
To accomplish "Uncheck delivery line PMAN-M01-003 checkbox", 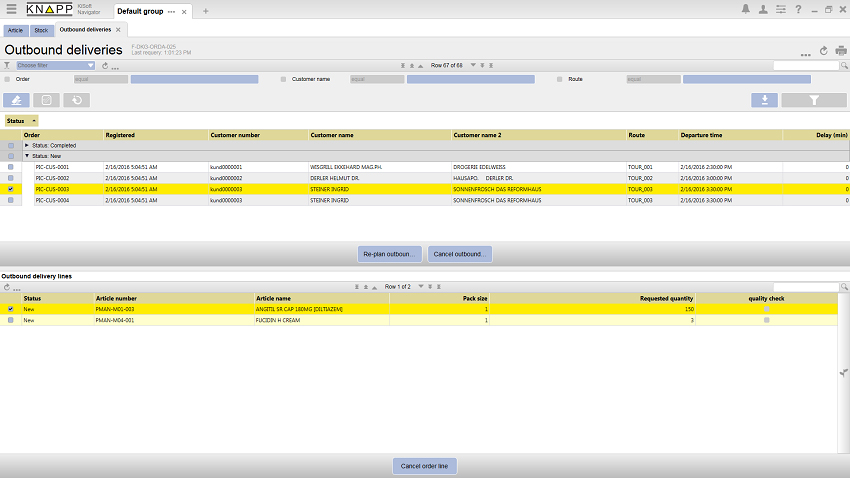I will pyautogui.click(x=10, y=309).
